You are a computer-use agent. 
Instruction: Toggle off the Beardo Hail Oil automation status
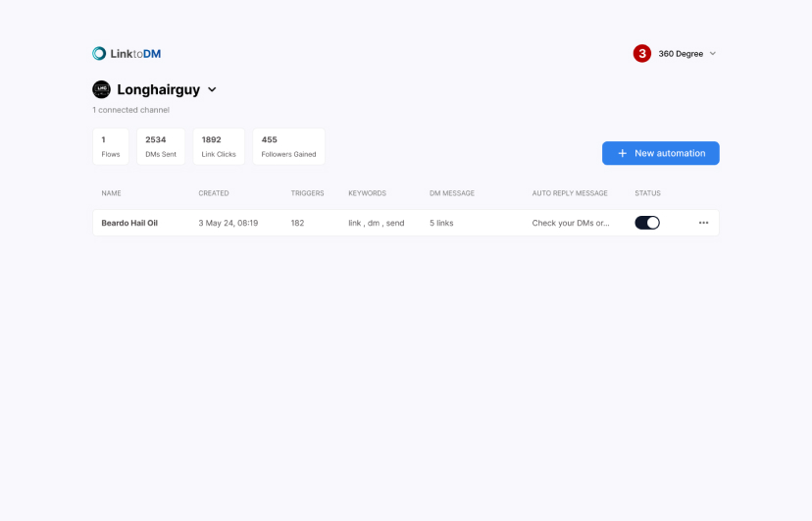click(x=647, y=223)
